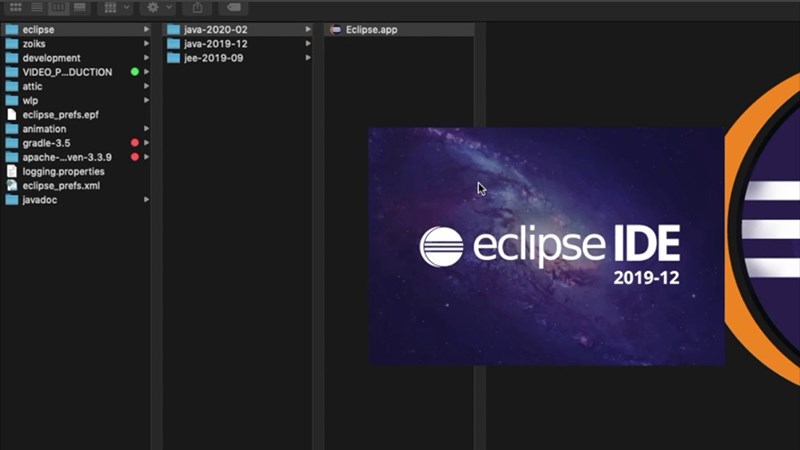Screen dimensions: 800x450
Task: Switch Finder to icon view
Action: (x=16, y=7)
